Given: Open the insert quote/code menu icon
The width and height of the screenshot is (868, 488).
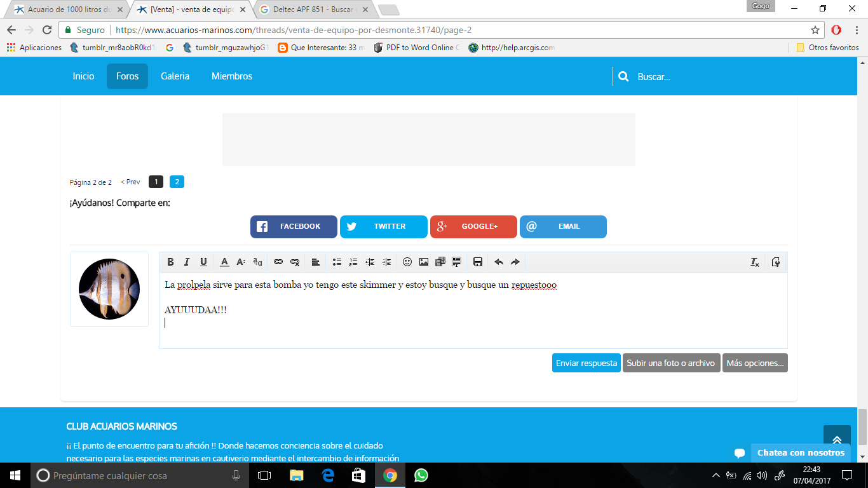Looking at the screenshot, I should (457, 262).
